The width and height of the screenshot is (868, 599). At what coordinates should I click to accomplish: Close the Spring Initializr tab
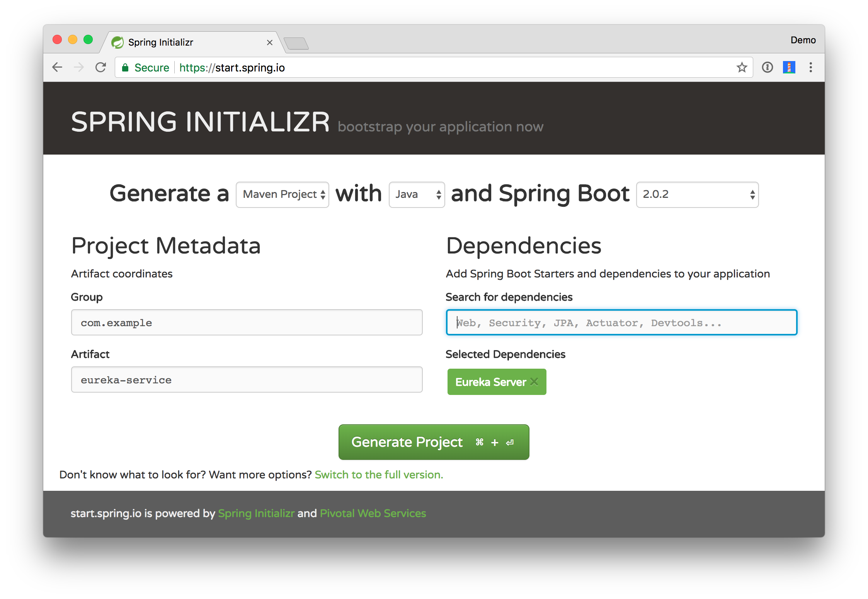(x=270, y=43)
